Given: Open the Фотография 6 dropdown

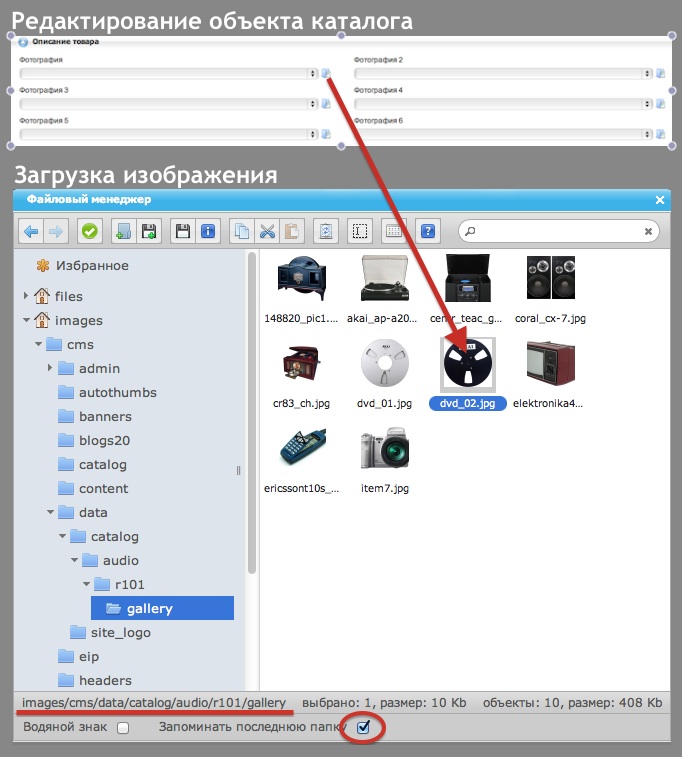Looking at the screenshot, I should pyautogui.click(x=503, y=134).
